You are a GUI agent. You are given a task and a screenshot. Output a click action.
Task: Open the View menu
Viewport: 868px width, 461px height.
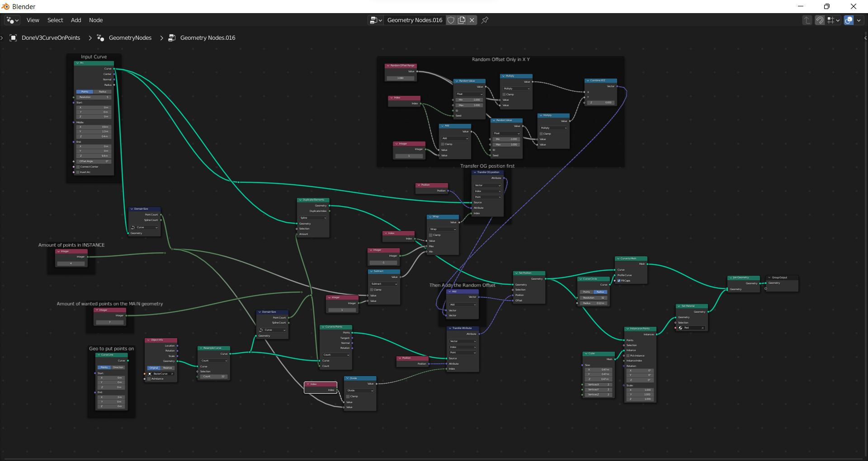pyautogui.click(x=33, y=20)
